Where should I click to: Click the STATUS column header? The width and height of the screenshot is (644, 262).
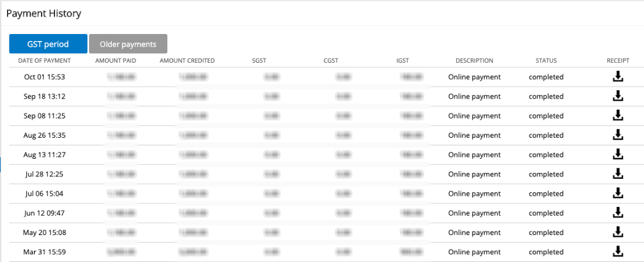(x=546, y=60)
